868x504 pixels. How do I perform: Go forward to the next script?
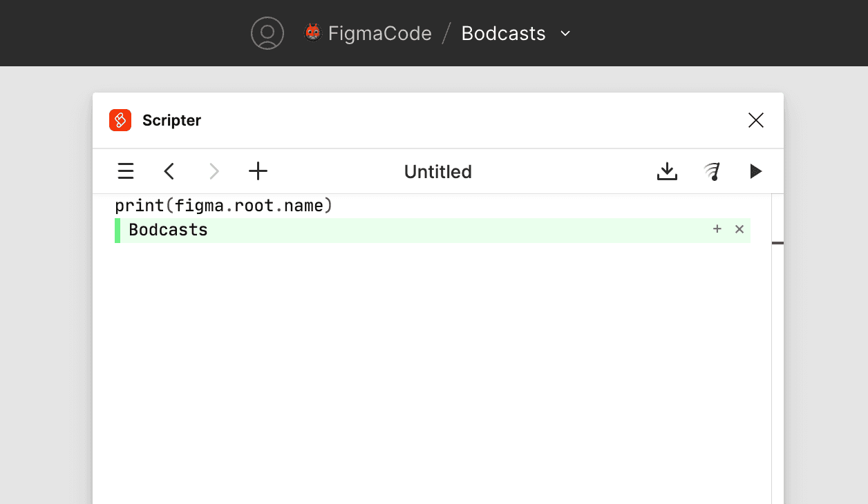coord(214,171)
